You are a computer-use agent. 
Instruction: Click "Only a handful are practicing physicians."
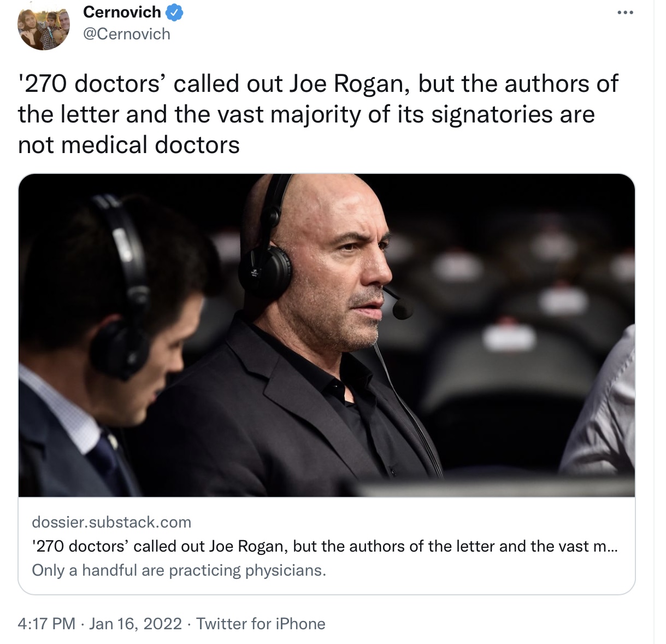tap(179, 570)
